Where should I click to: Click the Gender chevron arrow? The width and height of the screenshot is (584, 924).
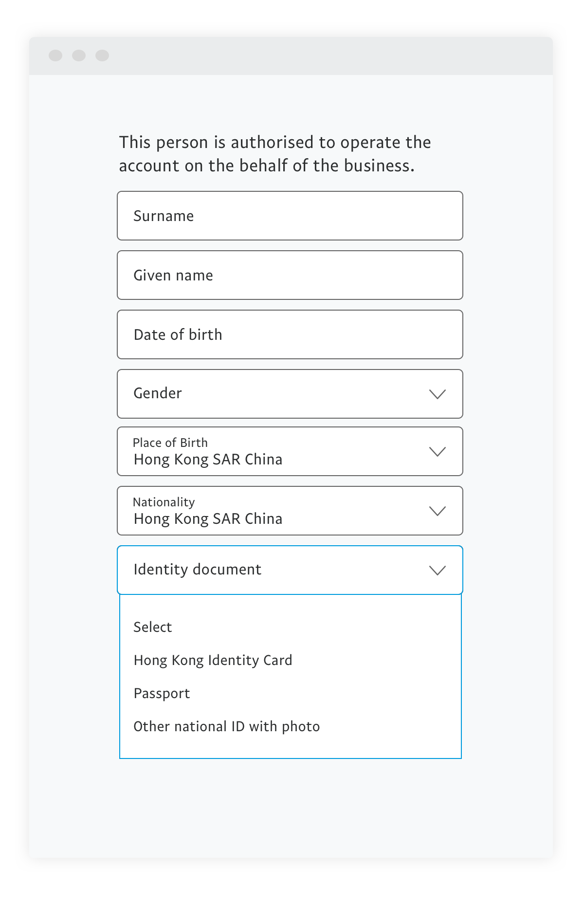(x=438, y=394)
